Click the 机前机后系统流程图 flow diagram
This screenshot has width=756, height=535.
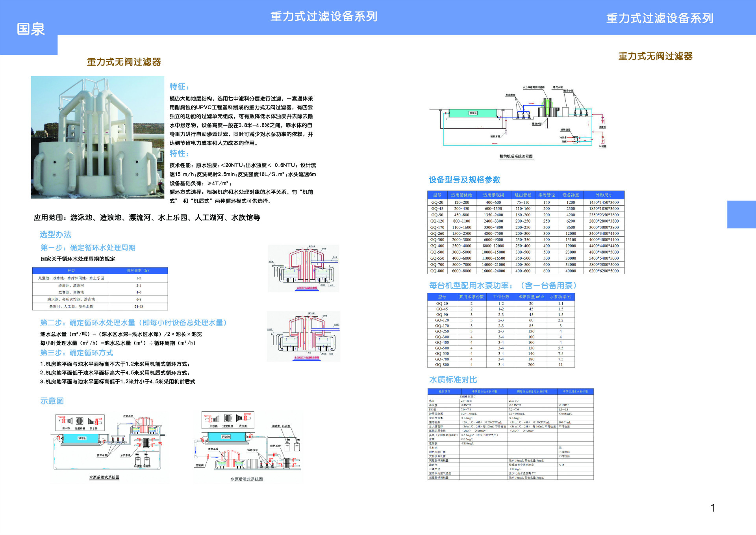click(x=516, y=118)
